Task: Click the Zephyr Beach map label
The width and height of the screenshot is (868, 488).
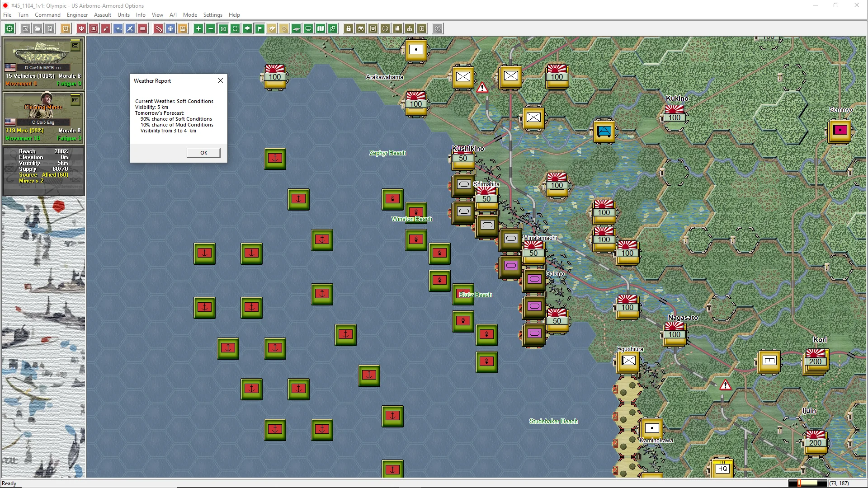Action: point(387,153)
